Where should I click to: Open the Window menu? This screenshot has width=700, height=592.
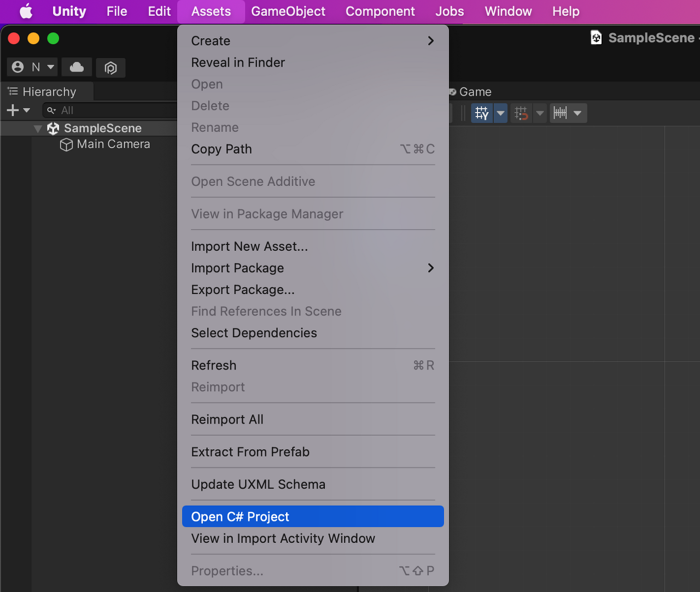(508, 11)
